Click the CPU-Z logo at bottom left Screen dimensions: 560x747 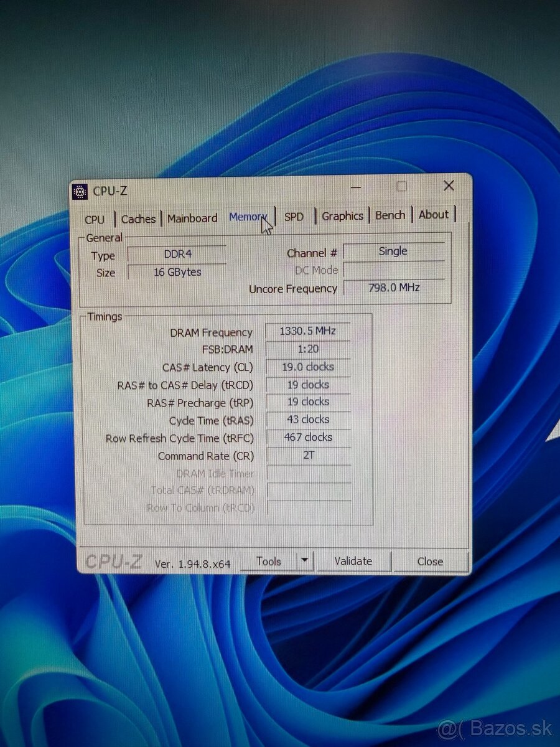pyautogui.click(x=112, y=560)
